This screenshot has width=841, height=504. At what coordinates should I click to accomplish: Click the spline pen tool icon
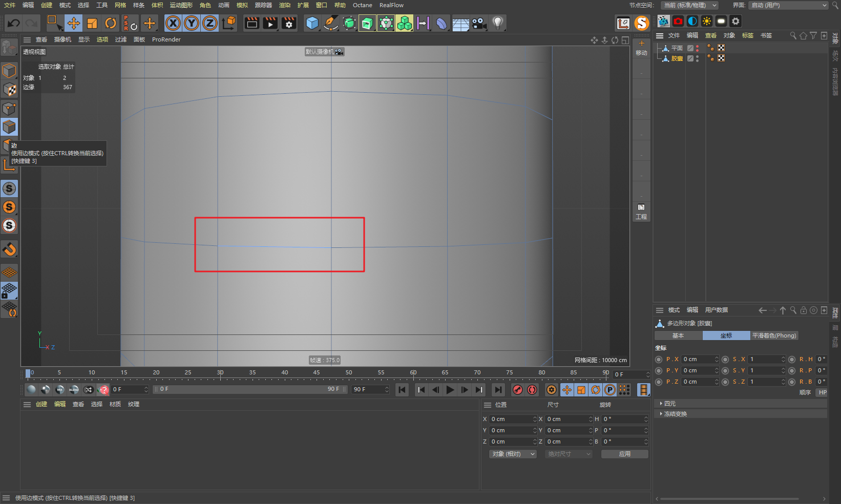[331, 23]
